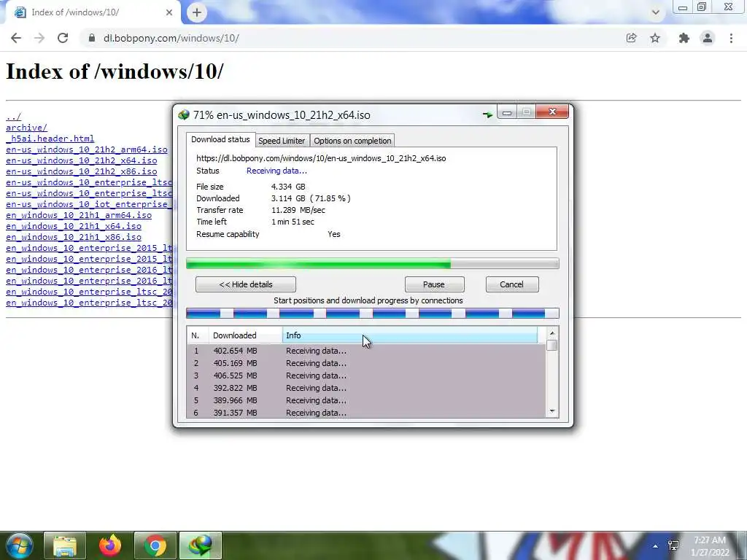
Task: Show hidden tray icons arrow
Action: point(656,546)
